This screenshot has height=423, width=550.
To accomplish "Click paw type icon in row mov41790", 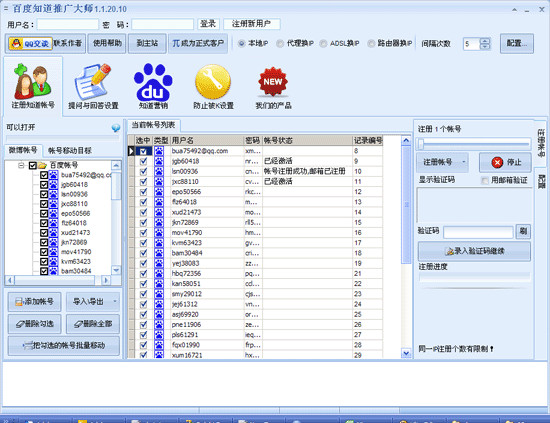I will tap(159, 233).
